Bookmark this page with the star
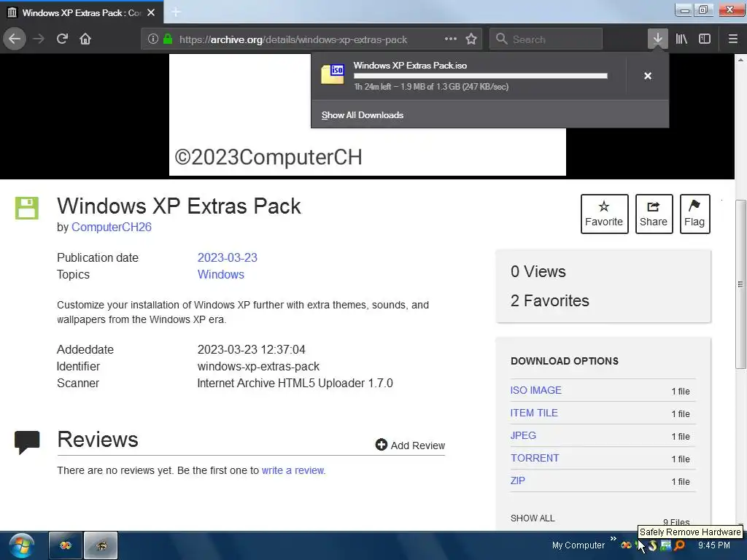Viewport: 747px width, 560px height. point(471,39)
